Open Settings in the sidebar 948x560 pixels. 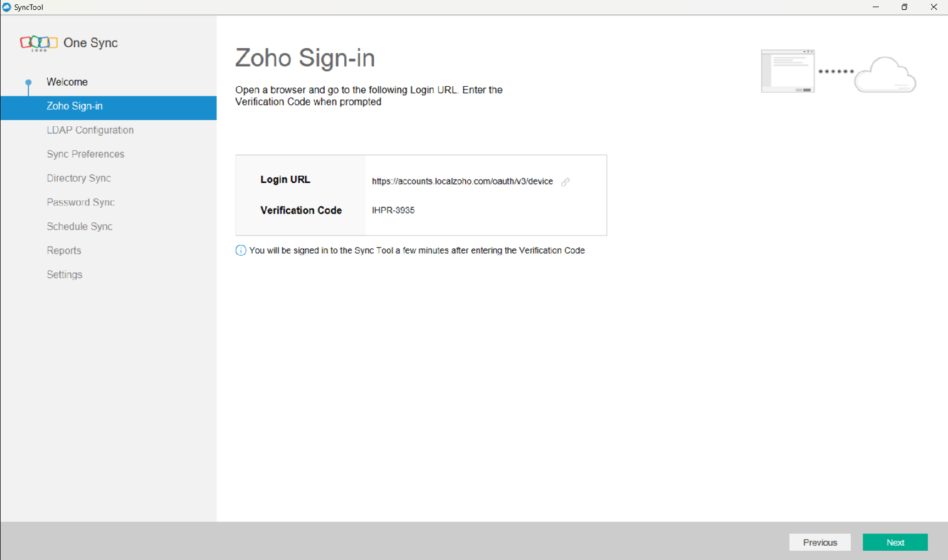[64, 275]
